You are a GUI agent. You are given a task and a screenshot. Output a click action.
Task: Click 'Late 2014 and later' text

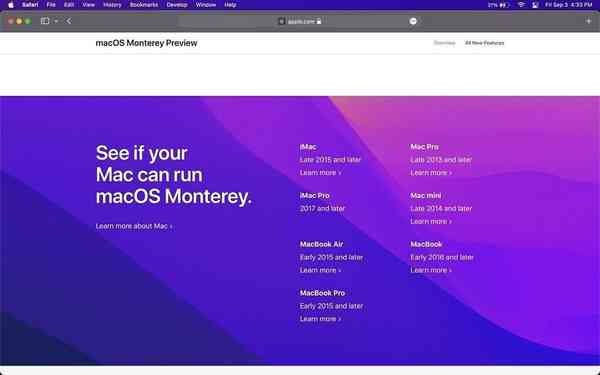click(441, 209)
